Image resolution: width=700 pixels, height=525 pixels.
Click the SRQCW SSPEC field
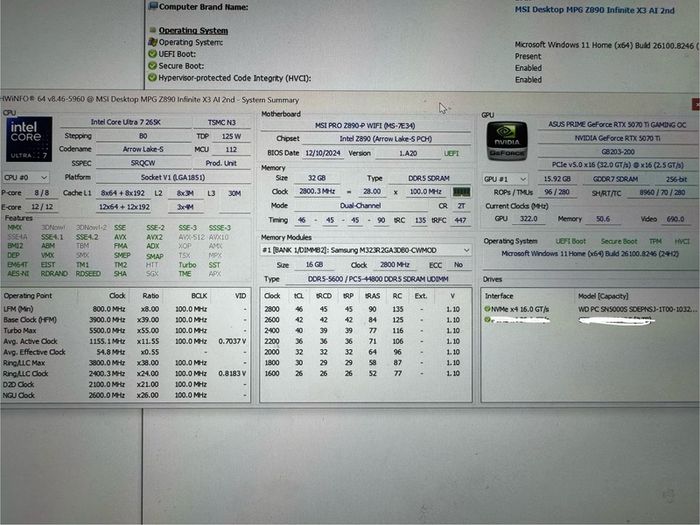point(143,163)
